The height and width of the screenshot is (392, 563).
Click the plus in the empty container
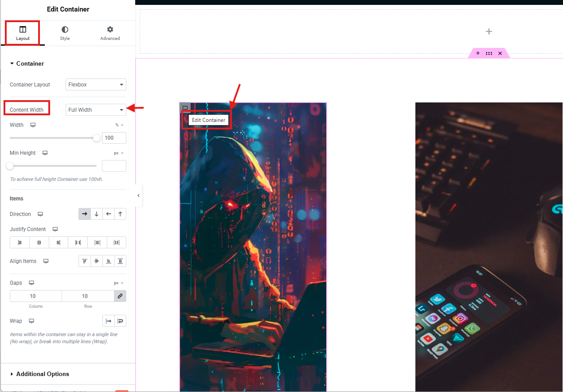tap(489, 31)
